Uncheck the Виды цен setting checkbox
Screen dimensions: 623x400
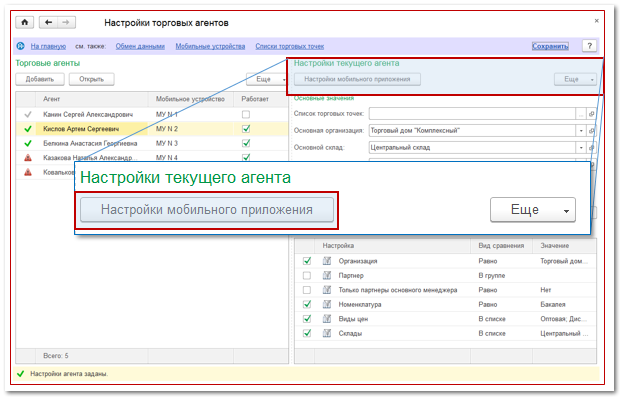[307, 318]
